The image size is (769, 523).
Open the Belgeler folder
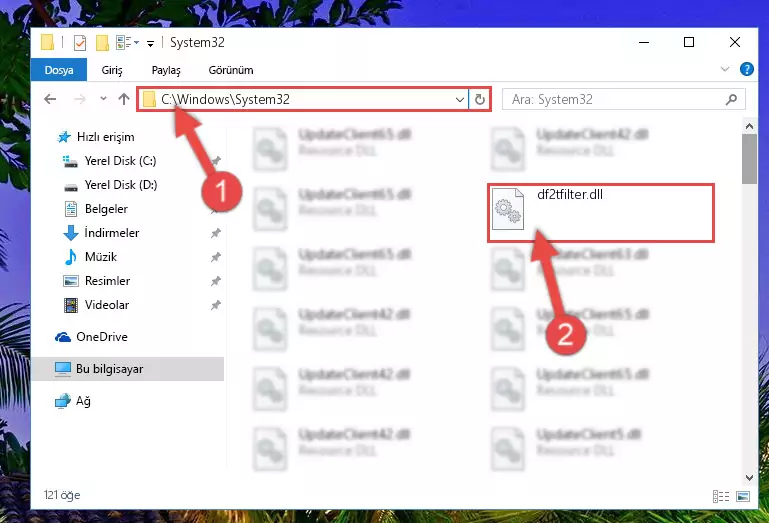click(x=106, y=209)
